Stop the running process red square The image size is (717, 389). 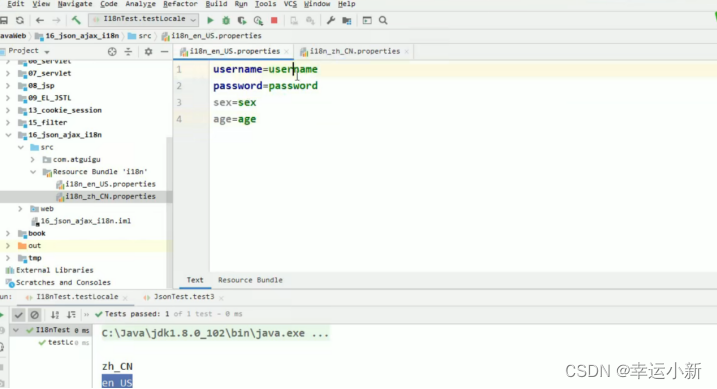click(274, 20)
